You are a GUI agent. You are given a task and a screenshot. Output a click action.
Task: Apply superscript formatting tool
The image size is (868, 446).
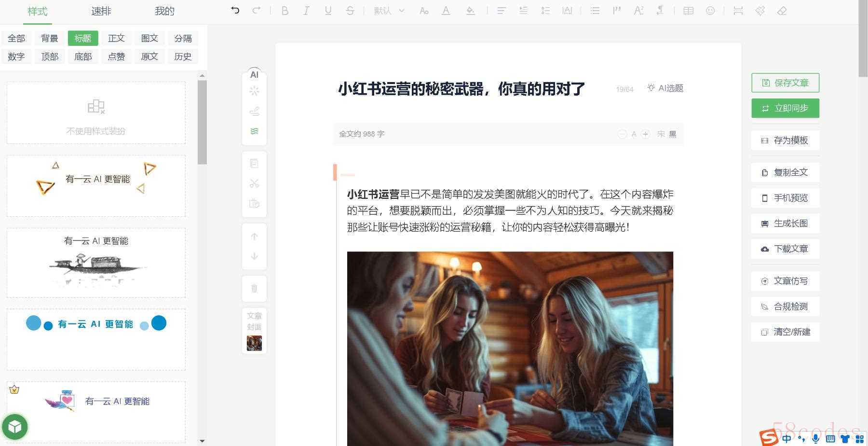coord(638,11)
